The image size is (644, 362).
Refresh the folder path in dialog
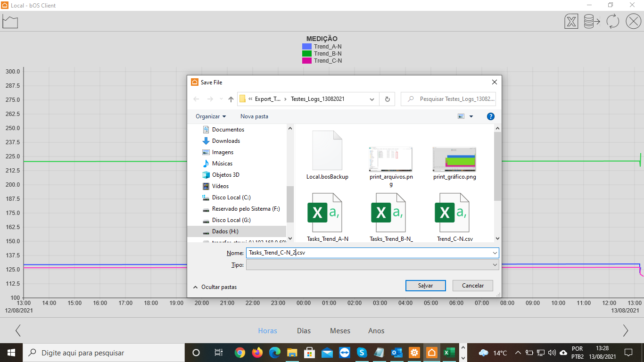(388, 99)
